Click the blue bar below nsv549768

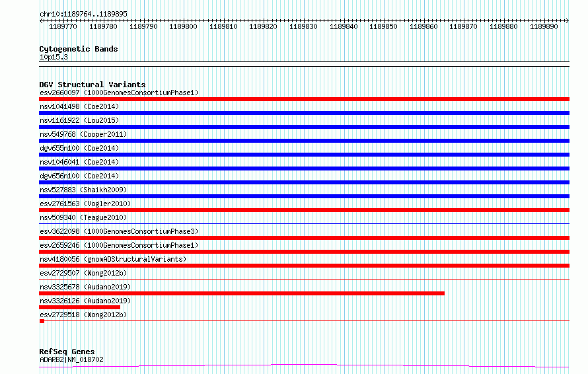point(304,141)
